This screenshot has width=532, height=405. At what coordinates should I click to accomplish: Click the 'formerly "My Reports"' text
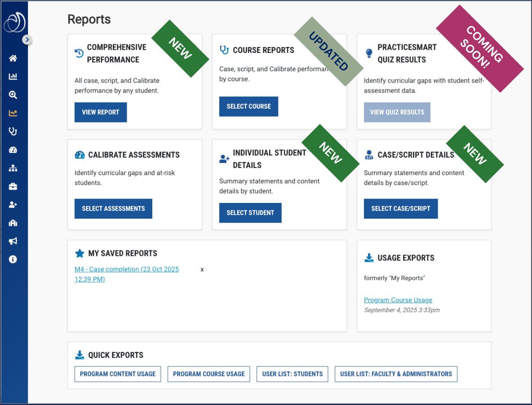(394, 278)
